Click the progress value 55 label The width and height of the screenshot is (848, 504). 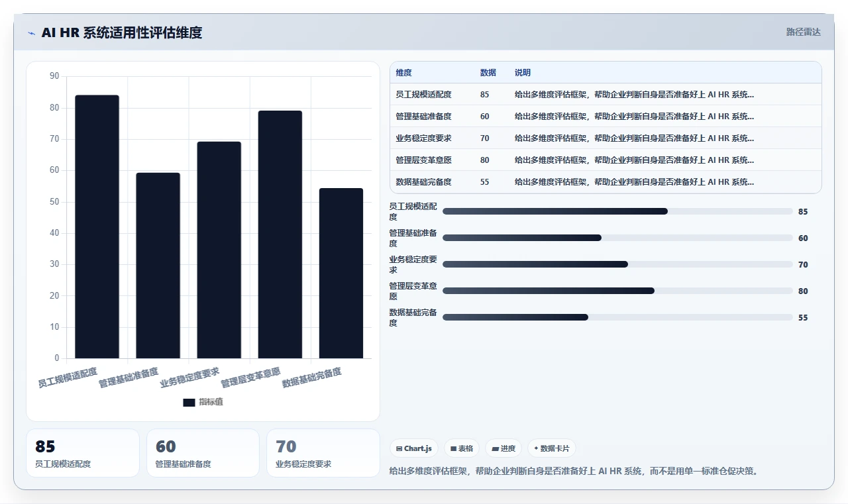(803, 318)
